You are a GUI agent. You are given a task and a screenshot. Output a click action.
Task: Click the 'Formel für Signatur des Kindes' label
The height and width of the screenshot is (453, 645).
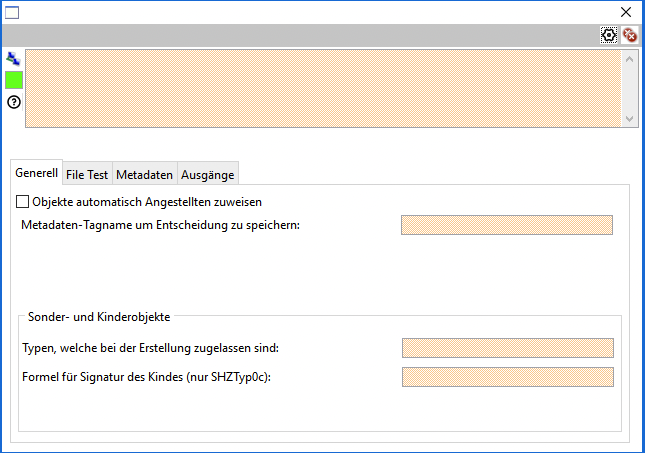click(x=146, y=377)
